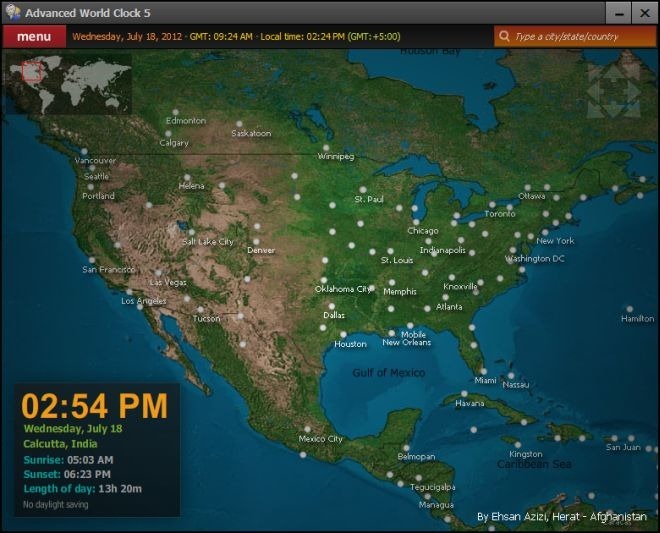
Task: Select the Havana city marker
Action: coord(464,394)
